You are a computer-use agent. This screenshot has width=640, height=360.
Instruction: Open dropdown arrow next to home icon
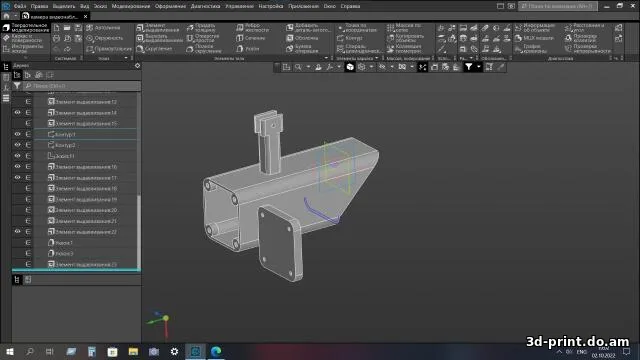[15, 16]
